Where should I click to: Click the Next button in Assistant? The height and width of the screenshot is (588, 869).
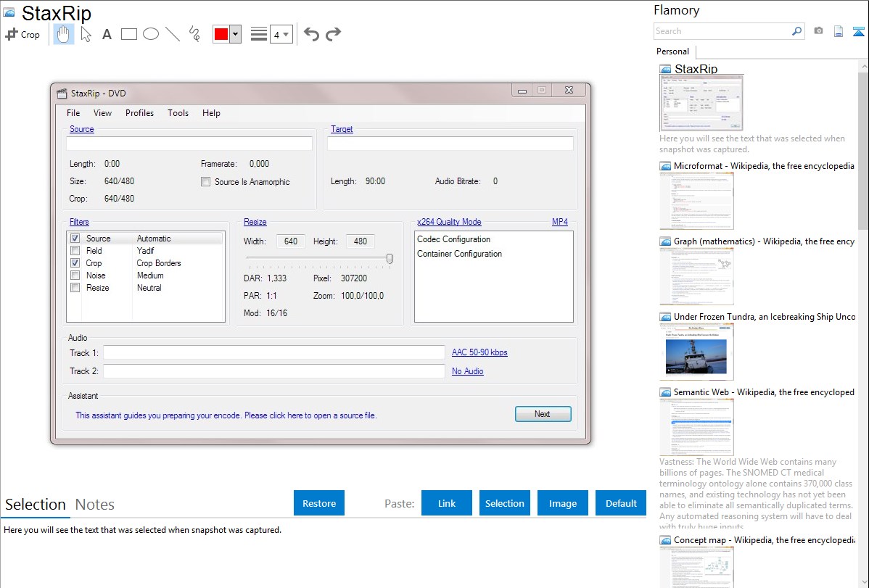point(543,414)
